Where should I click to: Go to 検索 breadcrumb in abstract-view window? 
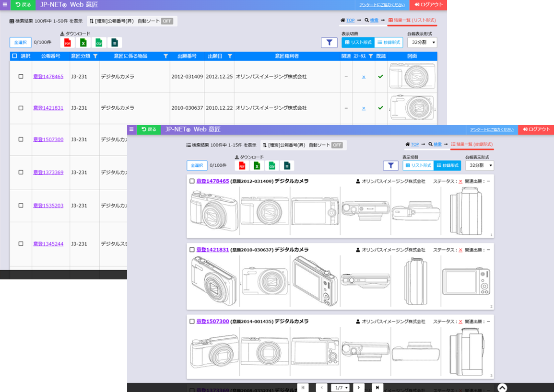click(438, 144)
